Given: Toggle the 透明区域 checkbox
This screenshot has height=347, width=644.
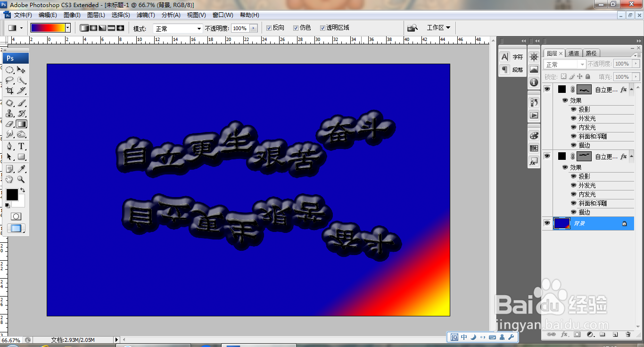Looking at the screenshot, I should tap(323, 28).
